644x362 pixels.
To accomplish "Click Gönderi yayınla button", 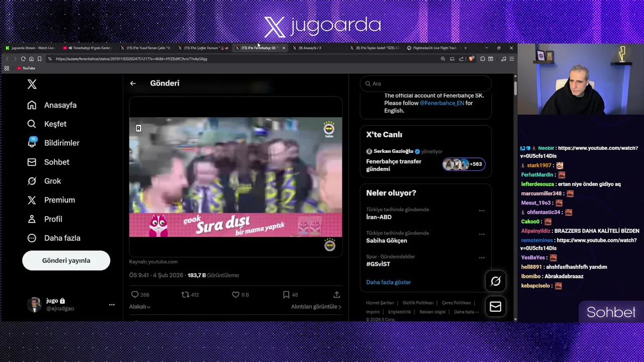I will point(66,260).
